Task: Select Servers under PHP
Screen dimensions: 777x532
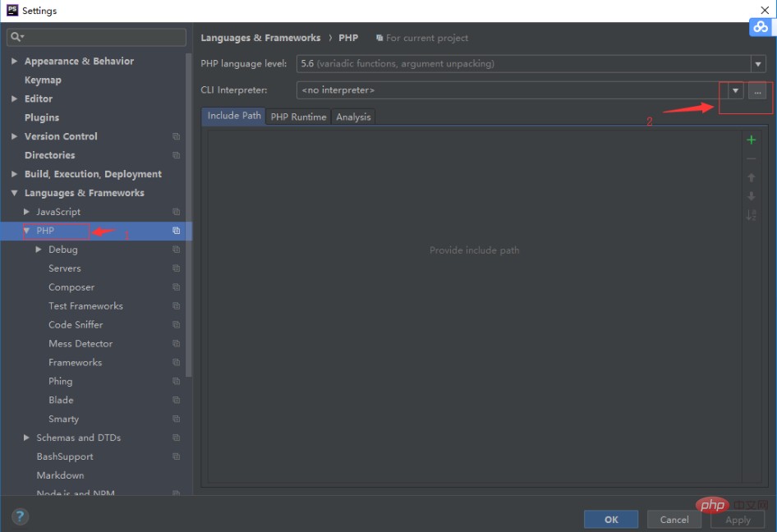Action: tap(64, 268)
